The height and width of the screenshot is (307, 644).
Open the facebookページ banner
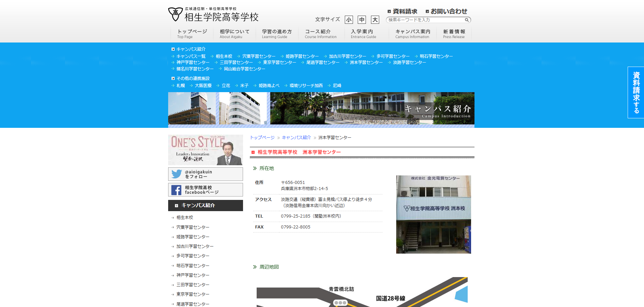[x=205, y=190]
